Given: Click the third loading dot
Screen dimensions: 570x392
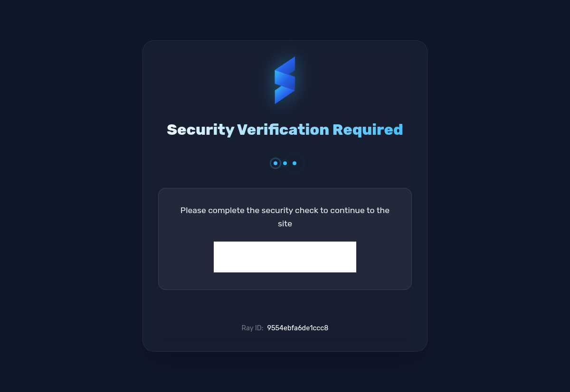Looking at the screenshot, I should (x=294, y=163).
